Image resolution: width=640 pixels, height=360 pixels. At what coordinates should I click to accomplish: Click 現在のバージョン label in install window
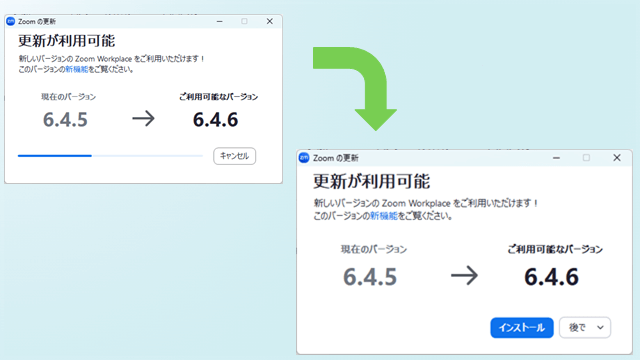point(374,249)
